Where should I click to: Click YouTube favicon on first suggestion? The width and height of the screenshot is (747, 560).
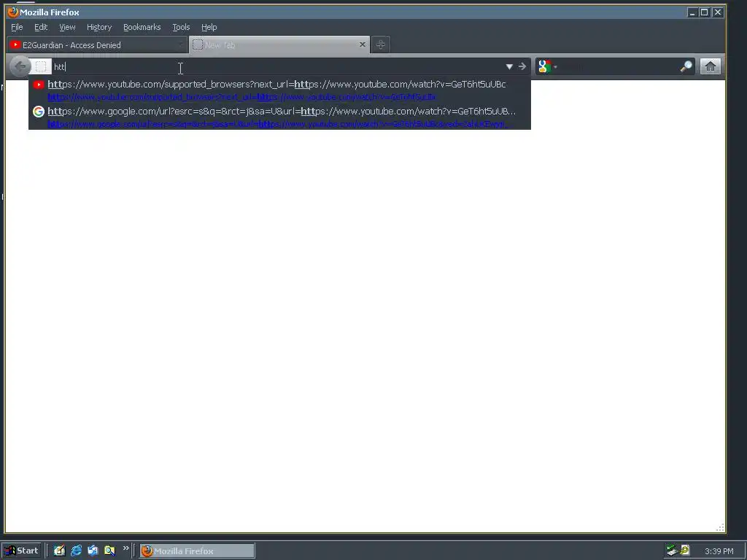pyautogui.click(x=39, y=85)
